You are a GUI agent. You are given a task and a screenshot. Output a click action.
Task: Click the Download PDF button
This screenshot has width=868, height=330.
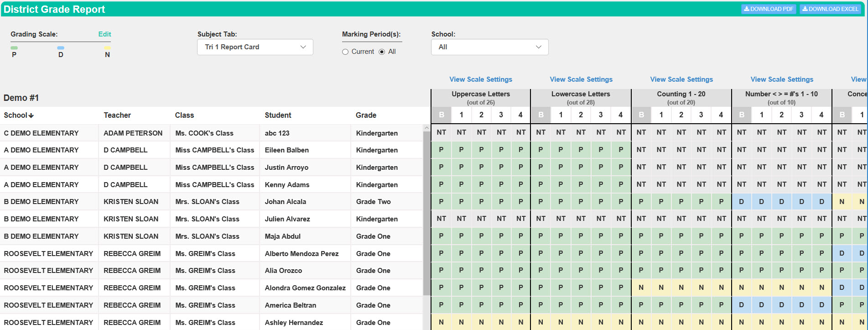[769, 9]
